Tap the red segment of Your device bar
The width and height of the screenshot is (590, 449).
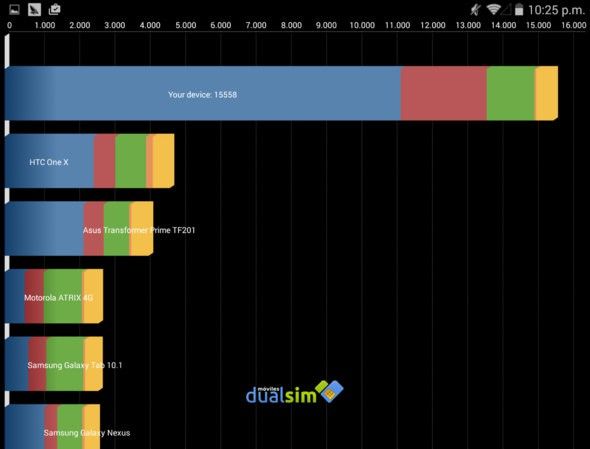444,93
